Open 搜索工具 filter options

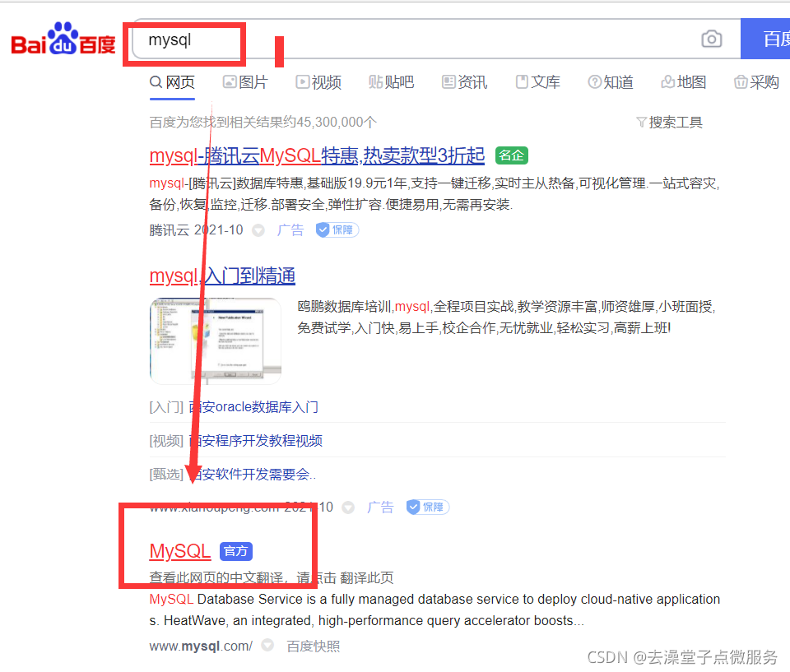(x=670, y=123)
